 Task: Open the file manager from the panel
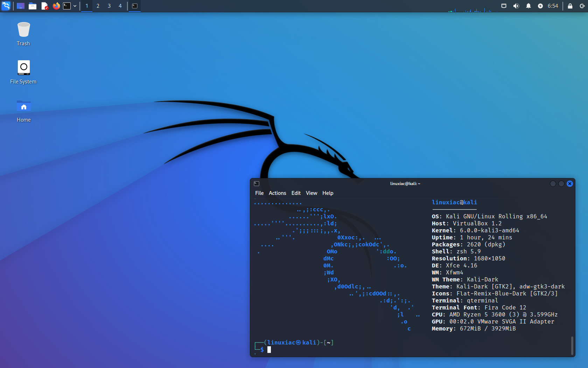(x=33, y=6)
